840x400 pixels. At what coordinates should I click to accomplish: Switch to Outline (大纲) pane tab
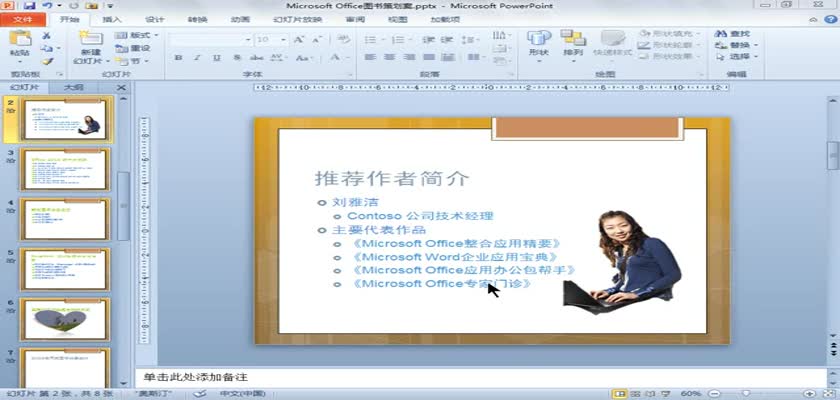click(73, 88)
